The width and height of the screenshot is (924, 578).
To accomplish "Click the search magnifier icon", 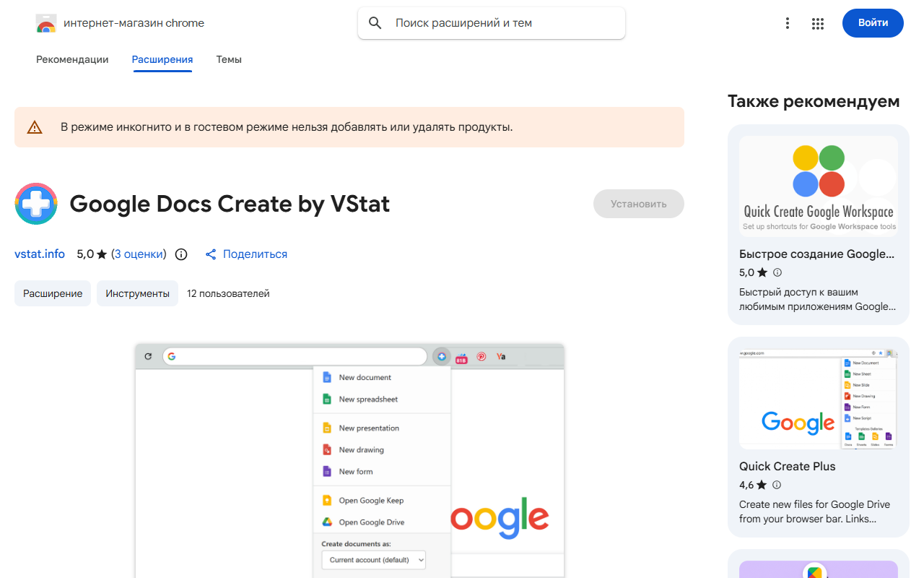I will click(375, 23).
